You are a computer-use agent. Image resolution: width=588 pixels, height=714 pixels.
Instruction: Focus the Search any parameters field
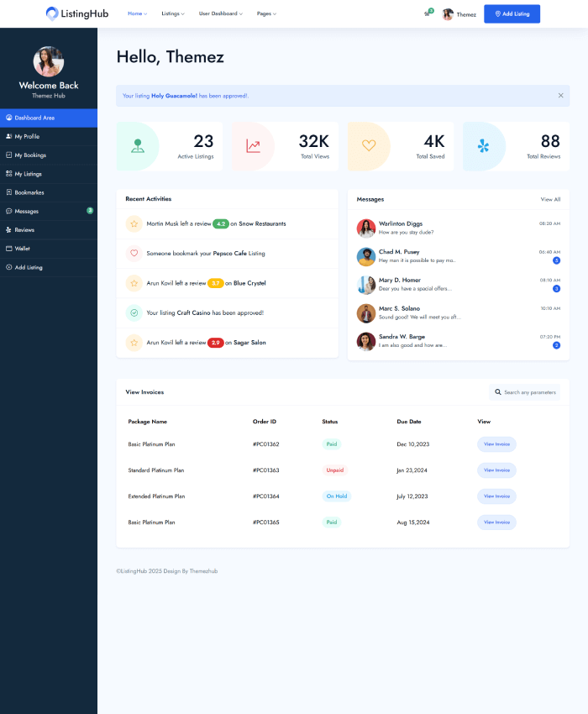(529, 392)
